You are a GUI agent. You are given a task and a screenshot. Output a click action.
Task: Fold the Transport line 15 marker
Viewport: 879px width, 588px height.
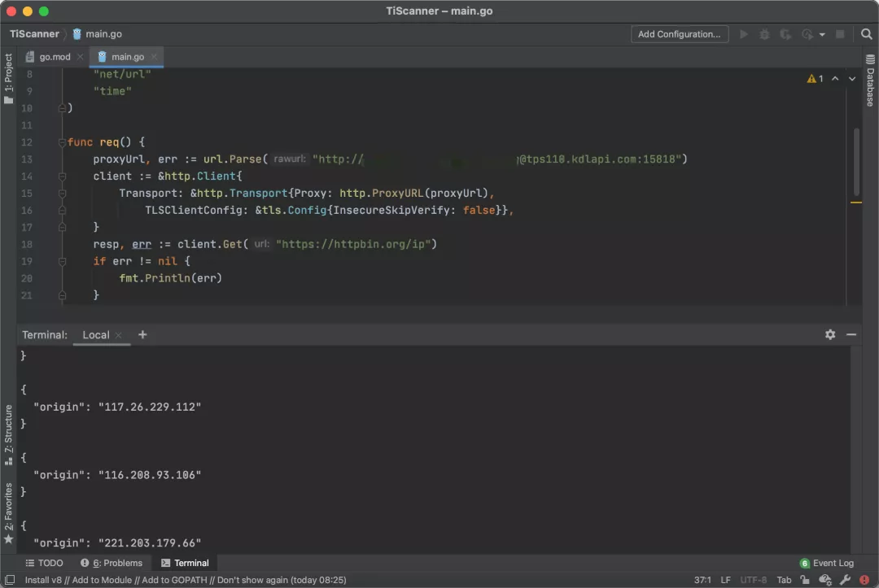pyautogui.click(x=62, y=194)
